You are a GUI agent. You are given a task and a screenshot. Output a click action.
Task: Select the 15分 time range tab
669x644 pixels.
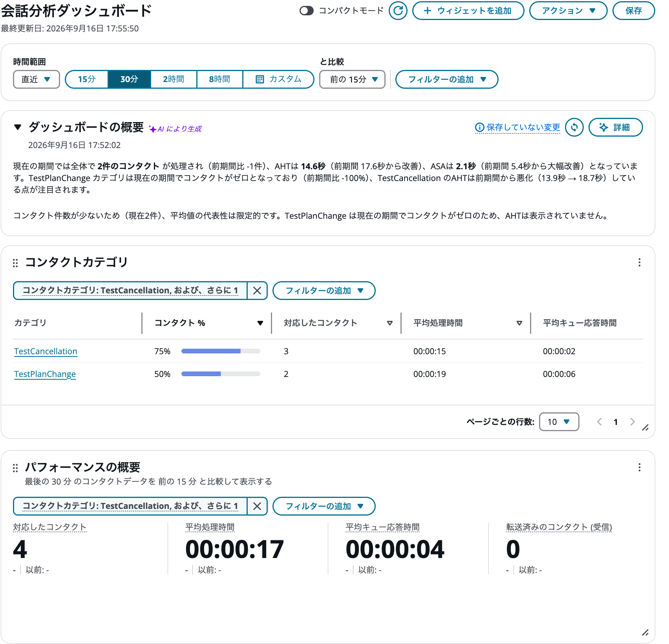(x=87, y=79)
